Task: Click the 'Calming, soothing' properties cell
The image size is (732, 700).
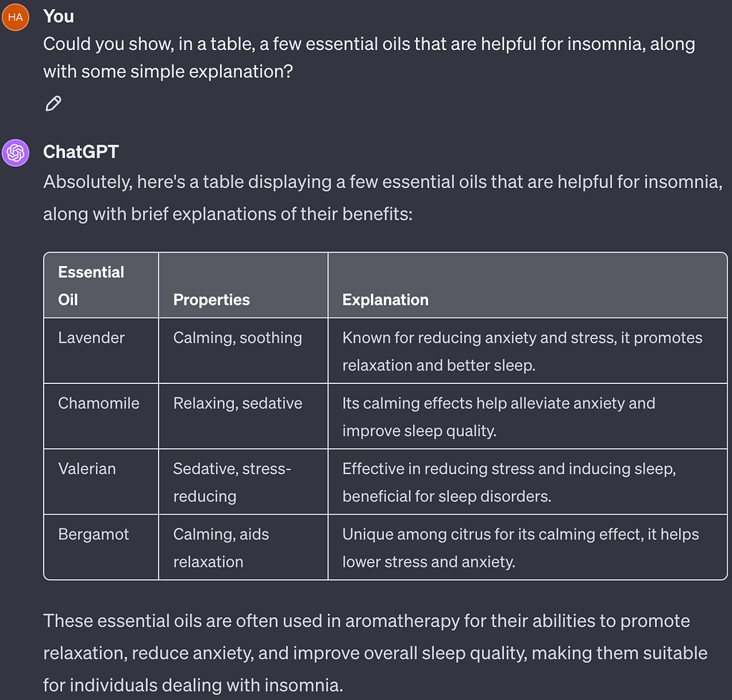Action: pyautogui.click(x=243, y=350)
